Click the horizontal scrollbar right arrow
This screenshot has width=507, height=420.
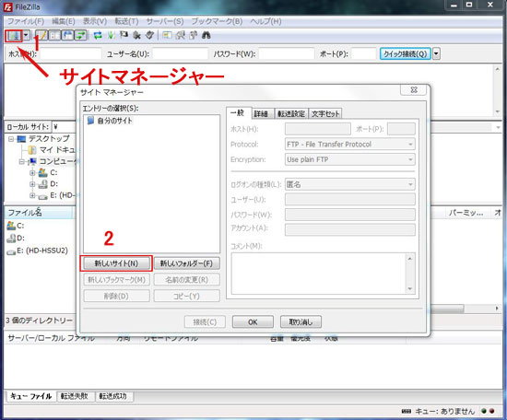click(497, 309)
